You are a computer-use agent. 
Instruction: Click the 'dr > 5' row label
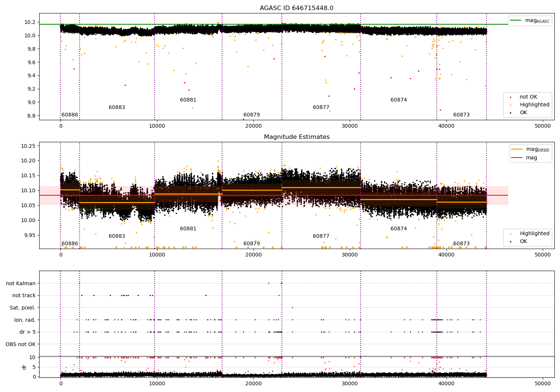(28, 332)
